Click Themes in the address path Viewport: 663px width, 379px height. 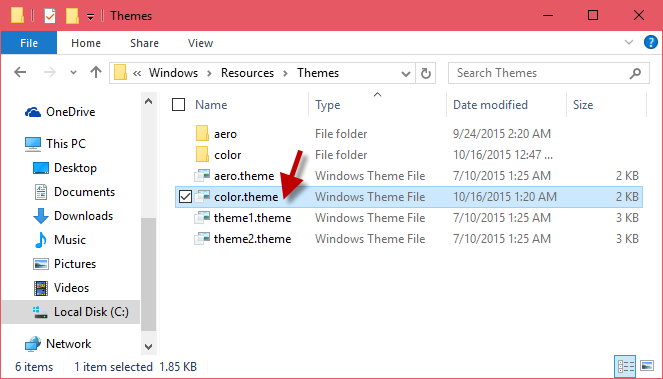(x=318, y=73)
